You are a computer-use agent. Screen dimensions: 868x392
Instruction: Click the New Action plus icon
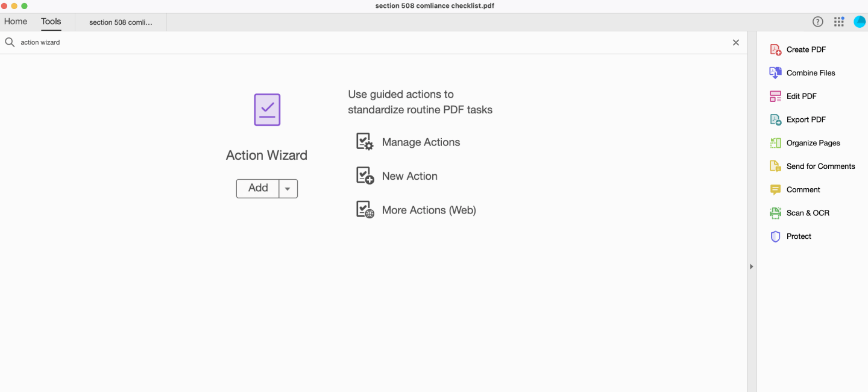pyautogui.click(x=365, y=175)
